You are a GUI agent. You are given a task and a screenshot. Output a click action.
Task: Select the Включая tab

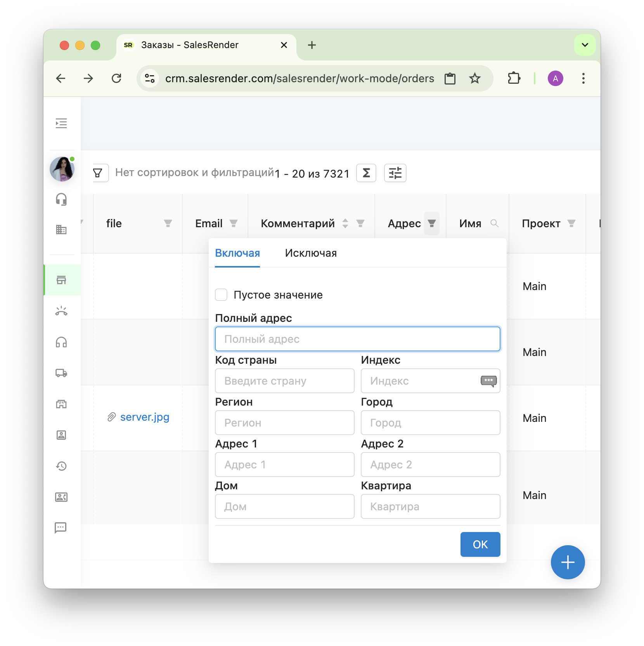pyautogui.click(x=237, y=253)
